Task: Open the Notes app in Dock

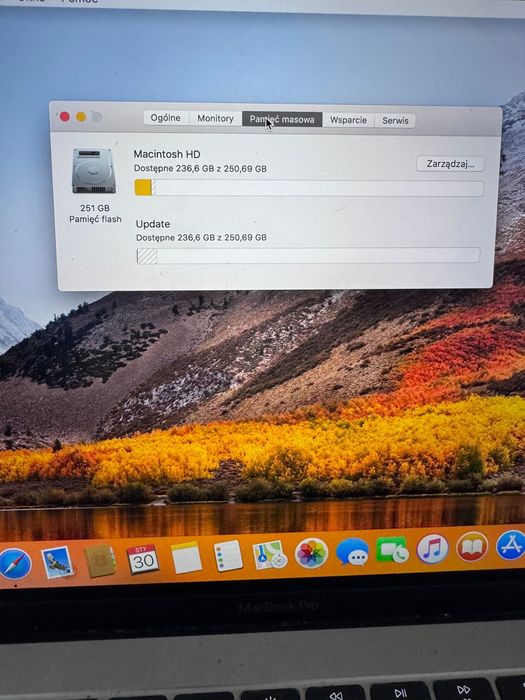Action: pyautogui.click(x=187, y=557)
